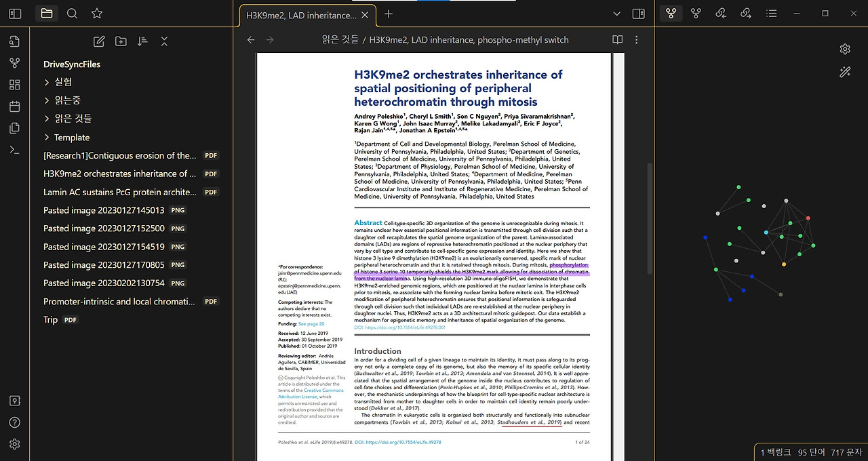The image size is (868, 461).
Task: Click the graph animate magic wand icon
Action: 845,72
